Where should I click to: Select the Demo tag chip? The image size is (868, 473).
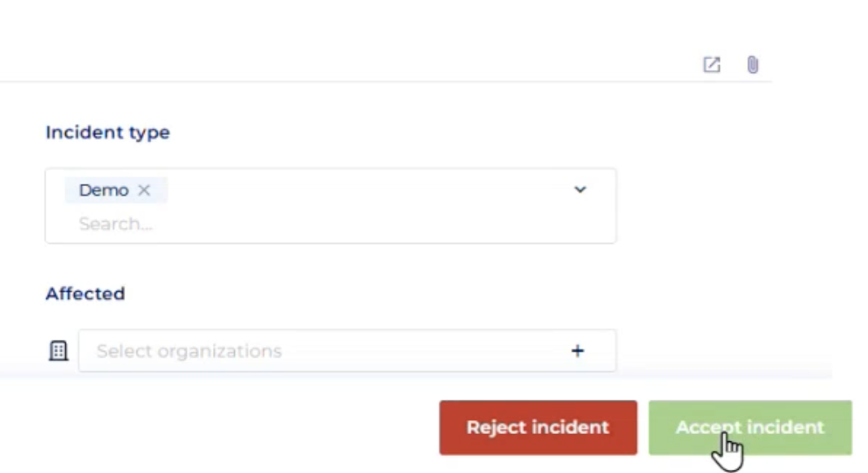[x=103, y=190]
